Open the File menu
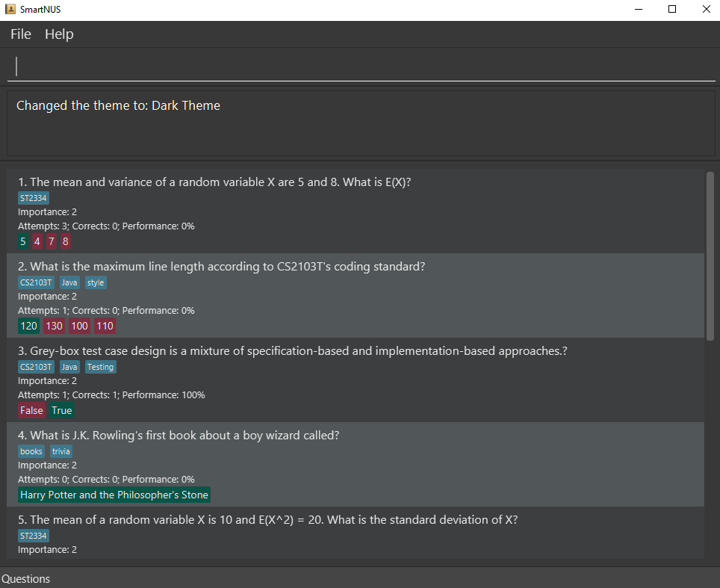 click(19, 34)
